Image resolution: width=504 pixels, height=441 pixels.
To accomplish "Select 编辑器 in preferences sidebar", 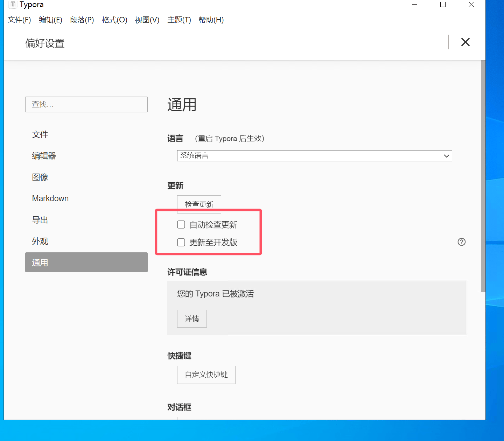I will (86, 156).
